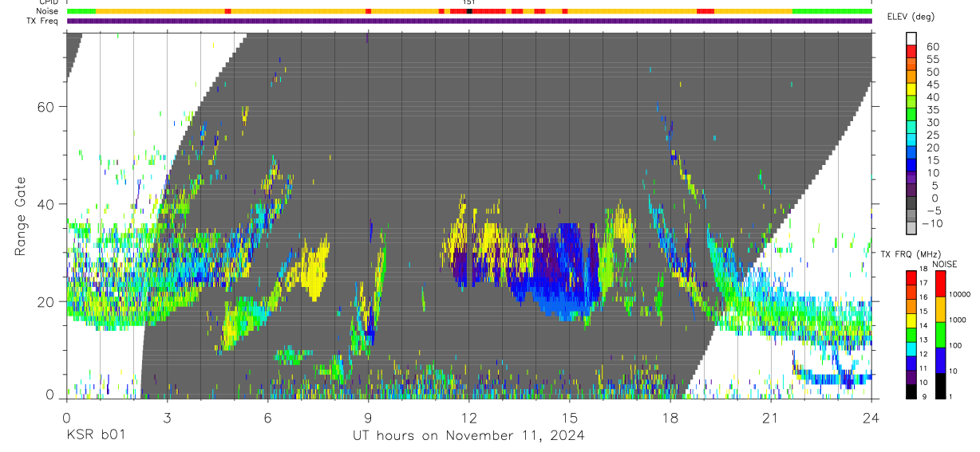Click the '35' label on the ELEV scale
The width and height of the screenshot is (980, 452).
(932, 110)
